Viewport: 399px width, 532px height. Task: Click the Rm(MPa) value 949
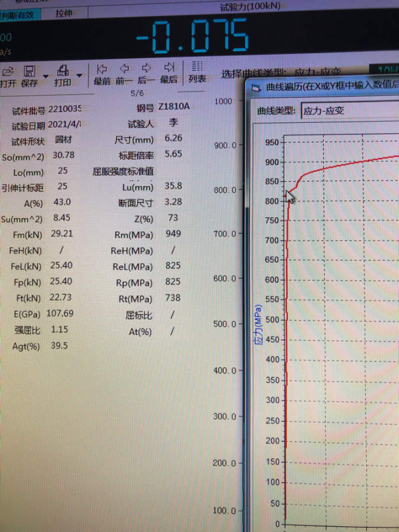coord(173,233)
